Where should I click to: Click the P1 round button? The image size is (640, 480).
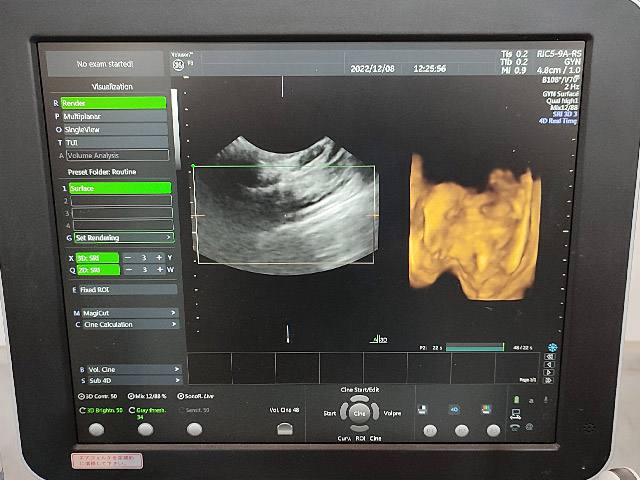coord(430,431)
